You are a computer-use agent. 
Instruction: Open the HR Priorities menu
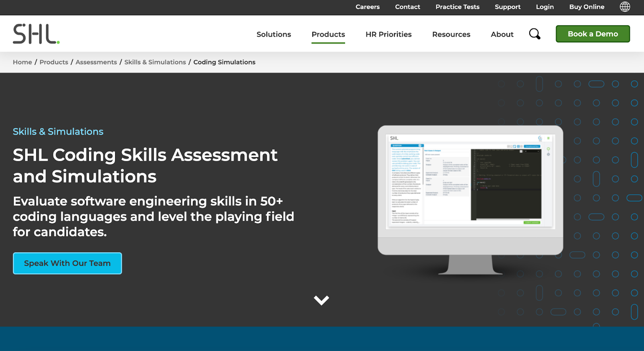(388, 35)
